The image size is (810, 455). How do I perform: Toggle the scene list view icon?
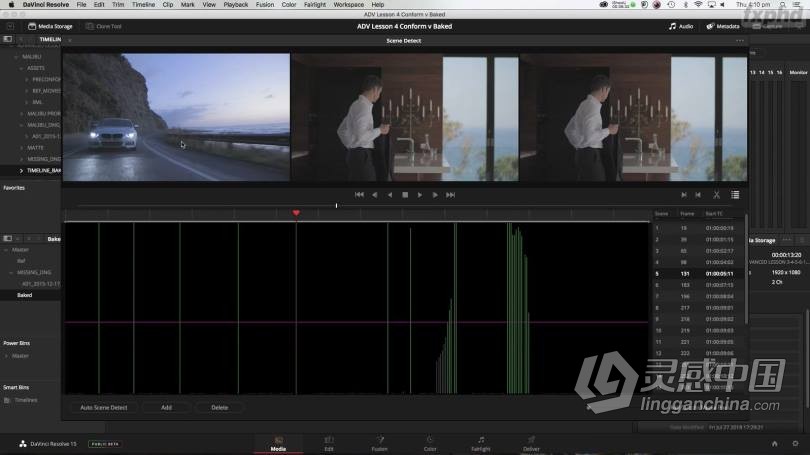point(735,195)
